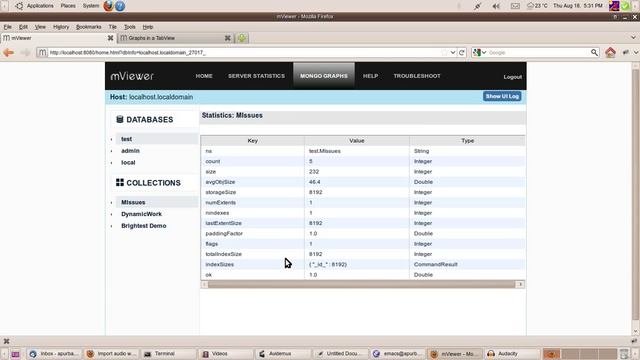
Task: Open the Tools menu
Action: tap(129, 27)
